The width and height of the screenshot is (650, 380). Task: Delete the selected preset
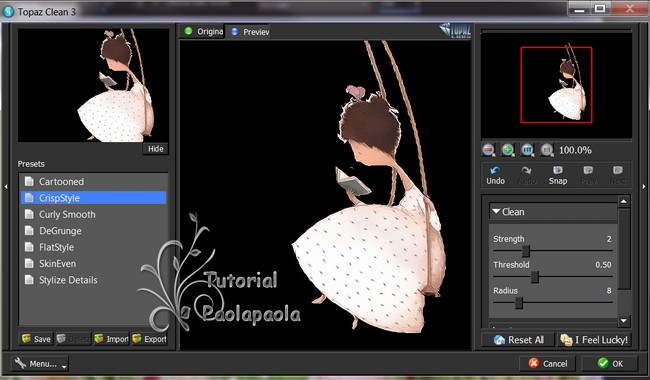coord(73,339)
